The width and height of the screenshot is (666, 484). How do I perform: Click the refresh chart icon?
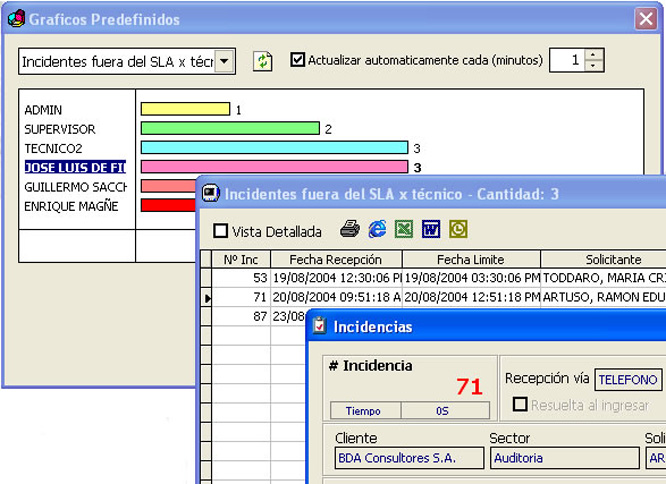262,61
